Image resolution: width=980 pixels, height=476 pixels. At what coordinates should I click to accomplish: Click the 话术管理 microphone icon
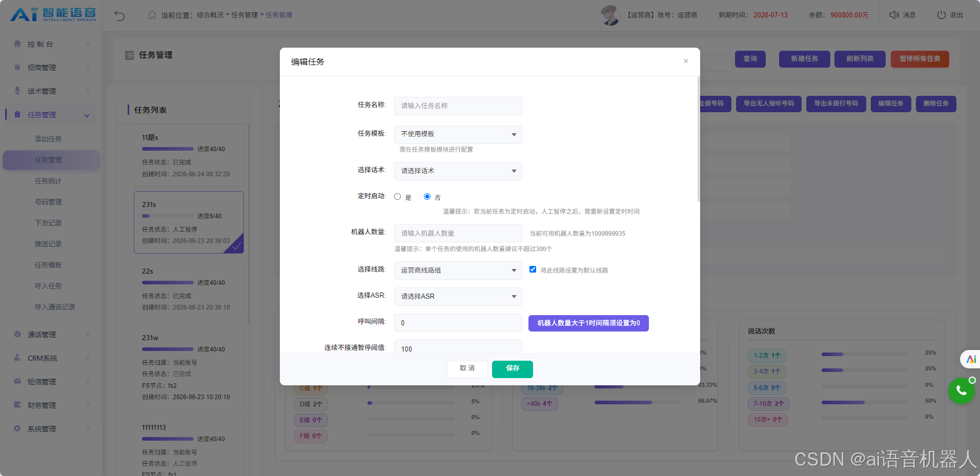point(17,91)
